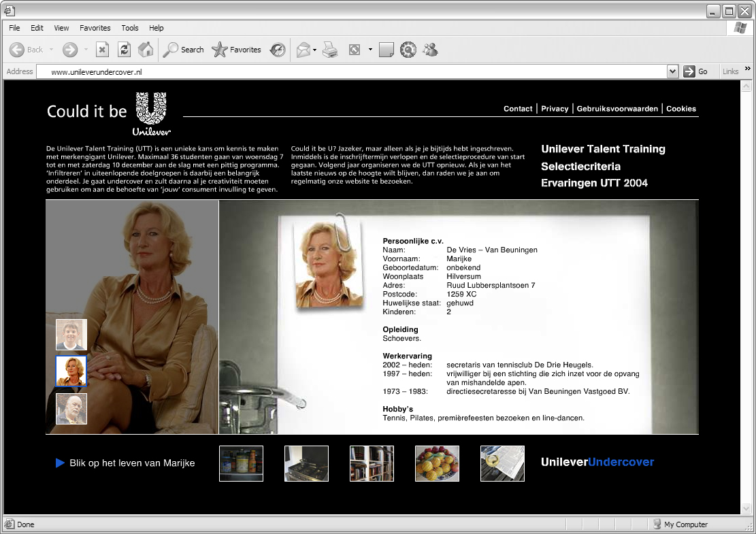The height and width of the screenshot is (534, 756).
Task: Open the File menu
Action: pos(14,28)
